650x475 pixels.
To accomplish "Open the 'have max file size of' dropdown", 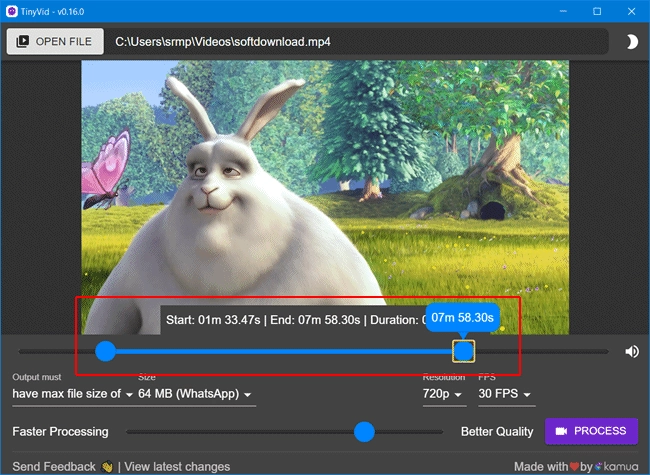I will 72,394.
